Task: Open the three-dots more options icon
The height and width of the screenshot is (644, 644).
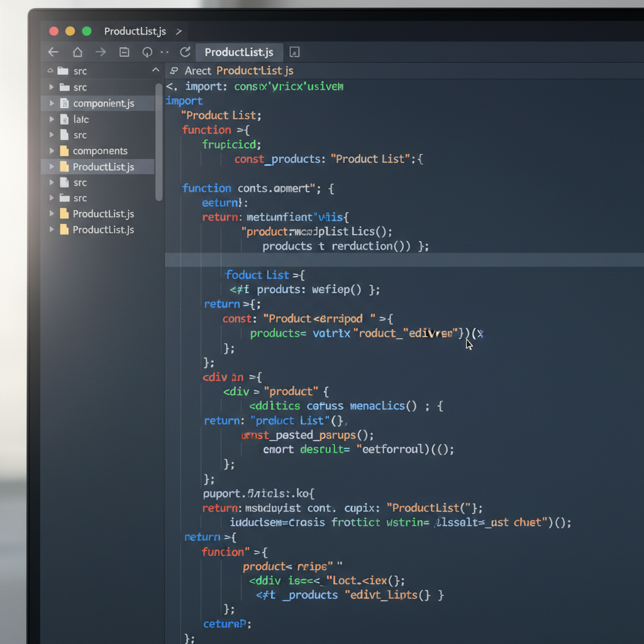Action: click(165, 52)
